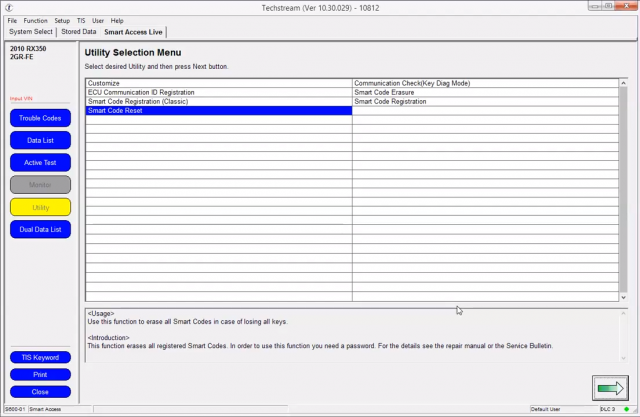Click the utility list scroll-down arrow
The width and height of the screenshot is (640, 417).
623,297
